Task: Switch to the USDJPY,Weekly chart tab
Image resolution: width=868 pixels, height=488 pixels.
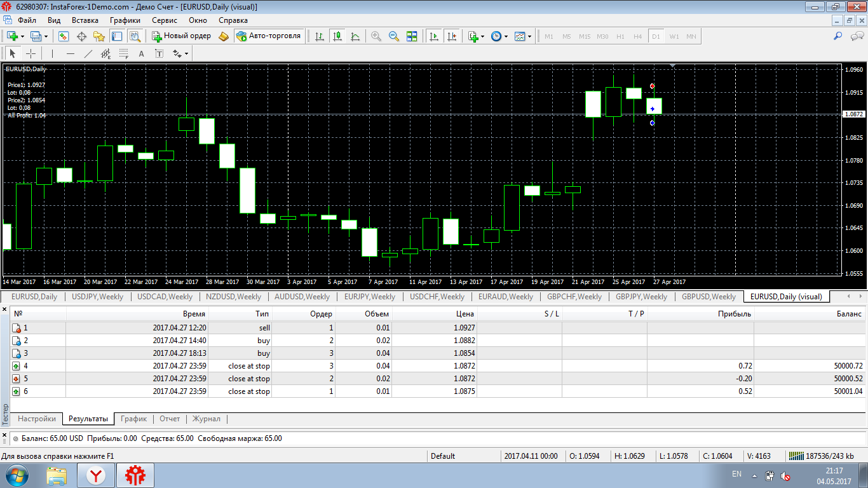Action: coord(97,297)
